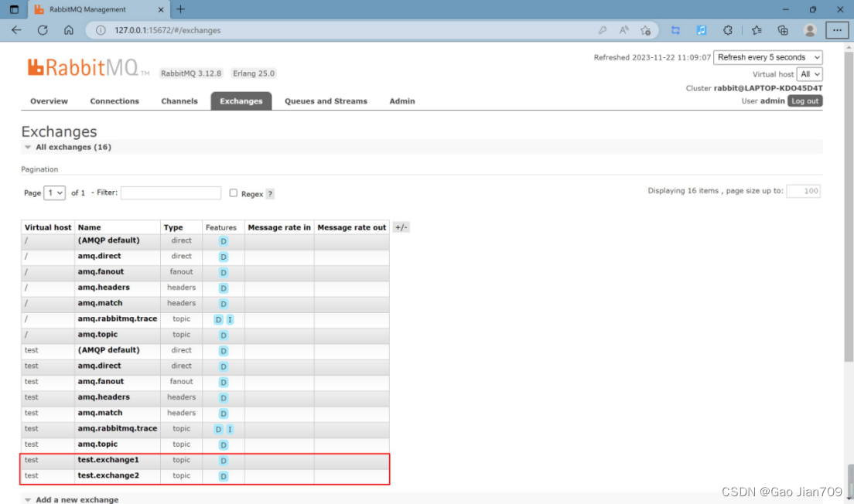Open the password key icon in address bar
The width and height of the screenshot is (854, 504).
coord(603,30)
